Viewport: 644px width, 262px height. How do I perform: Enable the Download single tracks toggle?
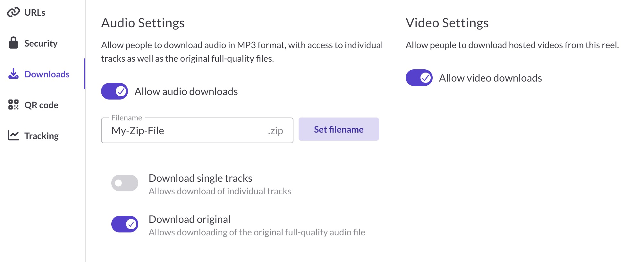125,183
